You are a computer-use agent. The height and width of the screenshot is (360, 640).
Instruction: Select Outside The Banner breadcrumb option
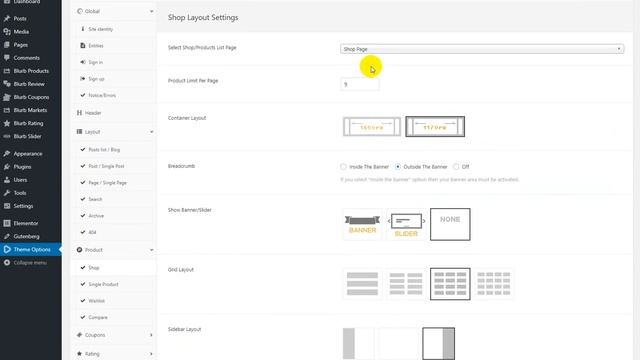(398, 167)
